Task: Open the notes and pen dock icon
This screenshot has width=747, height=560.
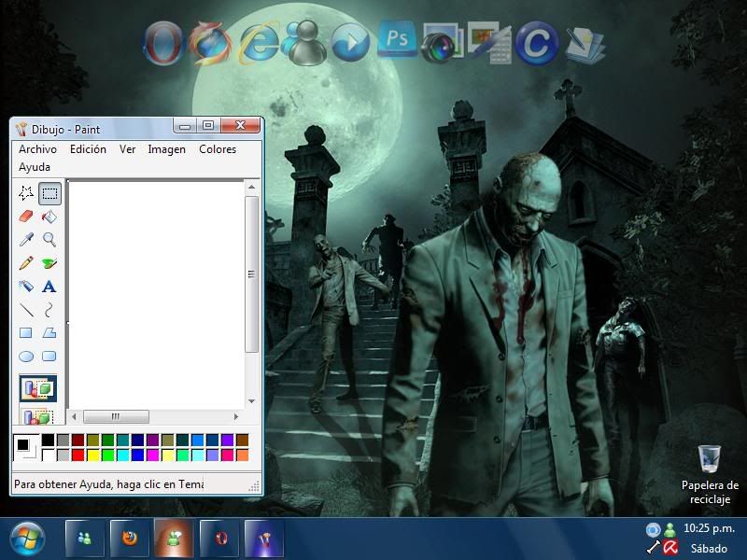Action: click(585, 45)
